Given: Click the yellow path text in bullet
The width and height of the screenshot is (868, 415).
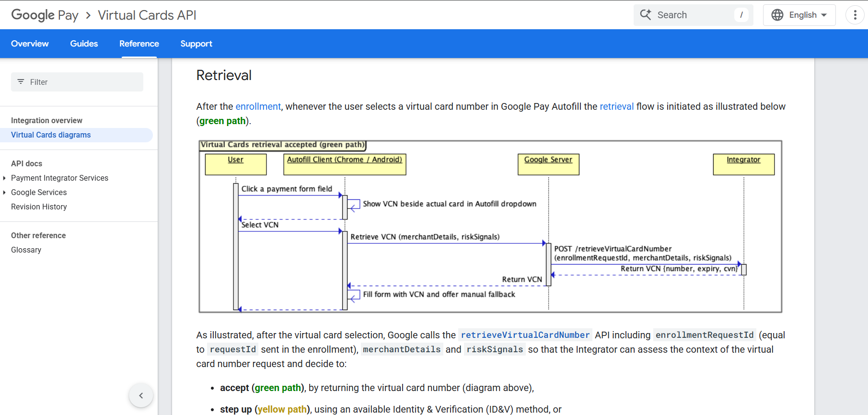Looking at the screenshot, I should tap(282, 409).
